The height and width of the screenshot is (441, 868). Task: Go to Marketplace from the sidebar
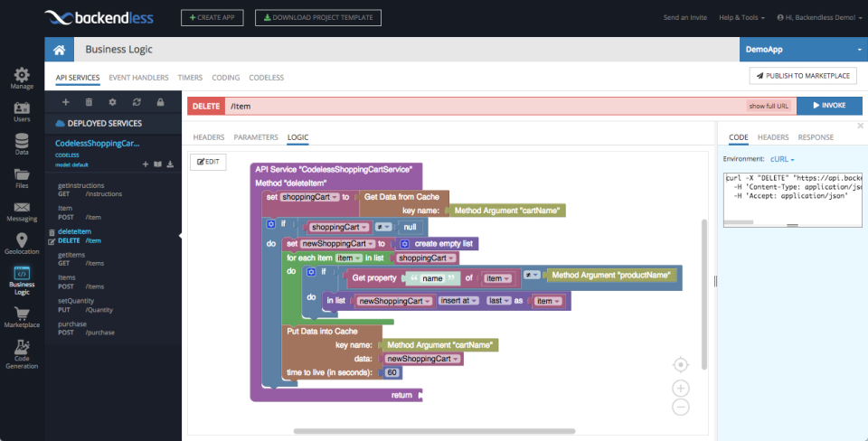click(22, 315)
